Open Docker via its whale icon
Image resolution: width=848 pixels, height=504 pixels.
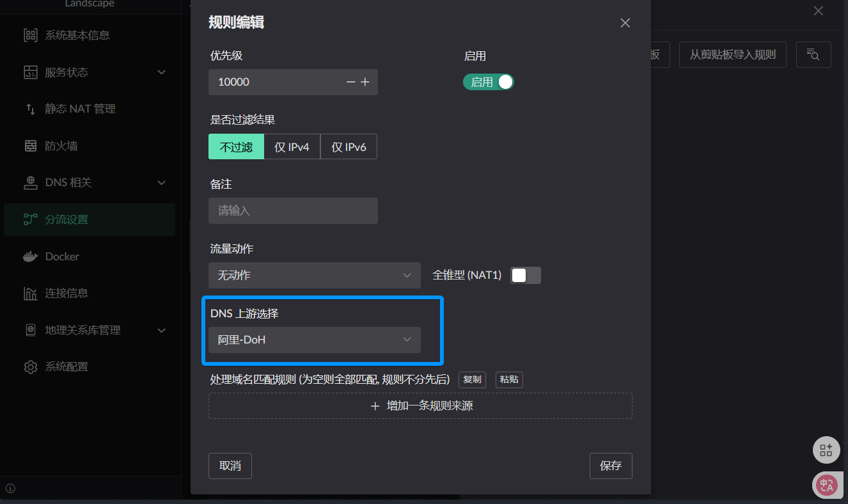30,256
